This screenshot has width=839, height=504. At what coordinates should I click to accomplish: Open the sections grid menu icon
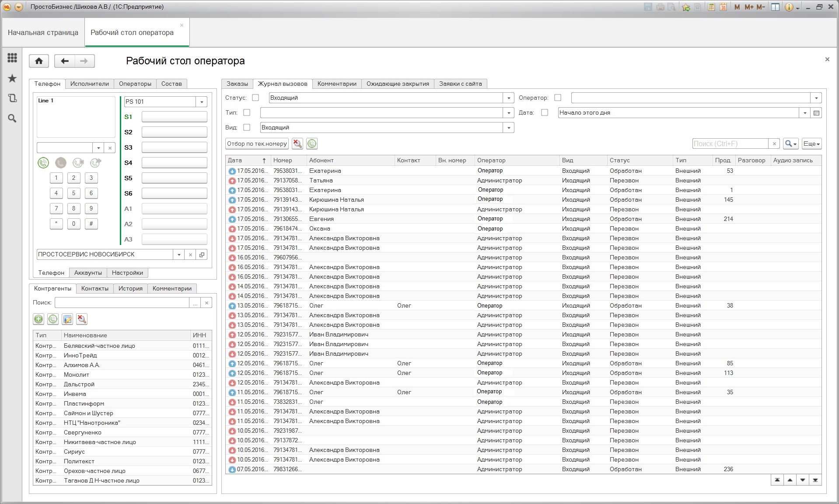click(12, 58)
